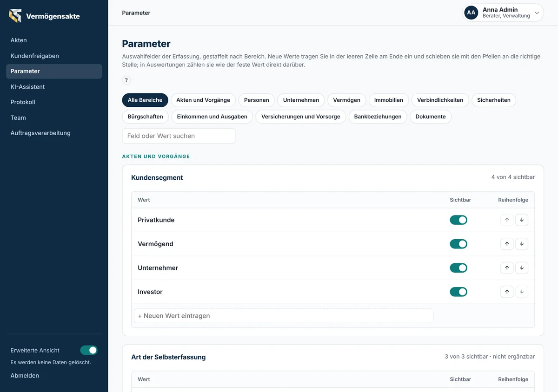The image size is (558, 392).
Task: Click the Unternehmer value text
Action: pos(158,268)
